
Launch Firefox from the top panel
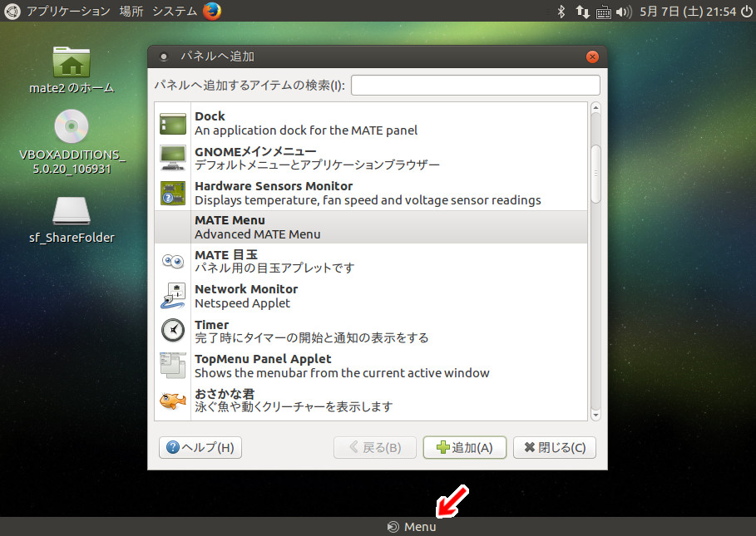(212, 11)
